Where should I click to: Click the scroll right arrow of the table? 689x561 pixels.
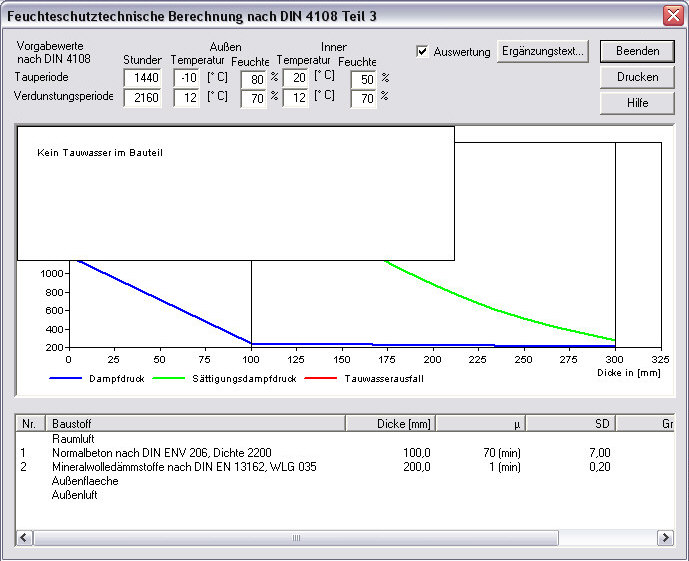[x=665, y=537]
